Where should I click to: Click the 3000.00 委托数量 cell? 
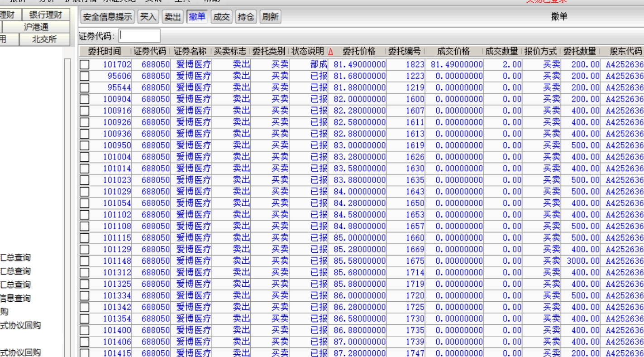tap(583, 261)
